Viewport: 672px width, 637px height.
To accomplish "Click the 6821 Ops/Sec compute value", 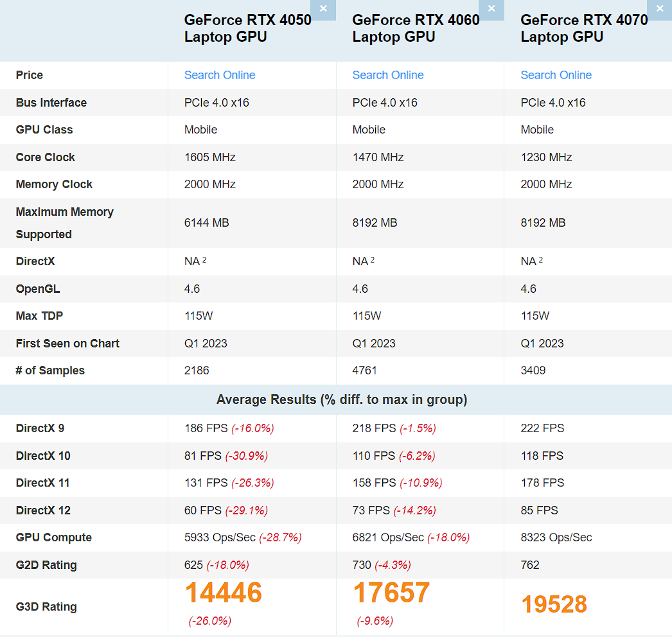I will click(x=388, y=537).
